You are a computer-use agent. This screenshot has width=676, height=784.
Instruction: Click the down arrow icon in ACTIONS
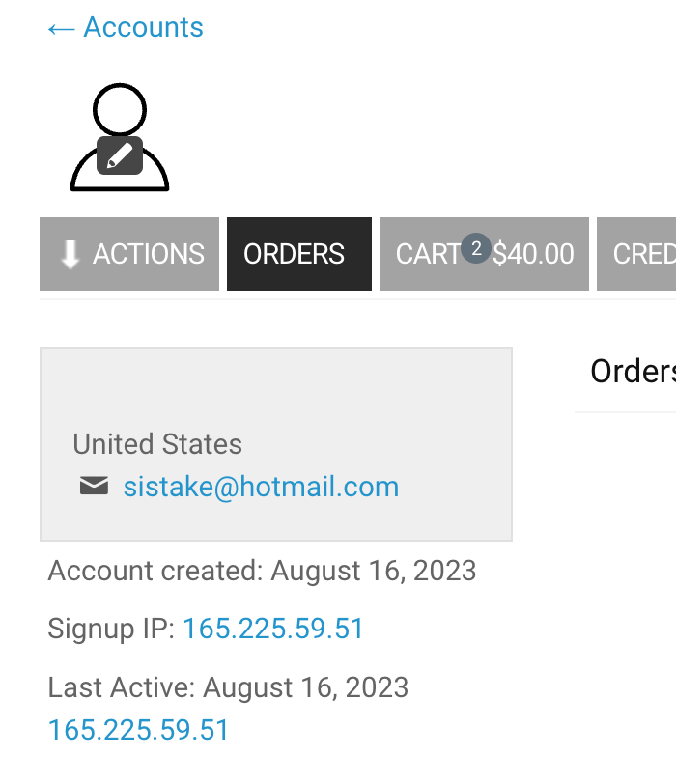coord(70,254)
